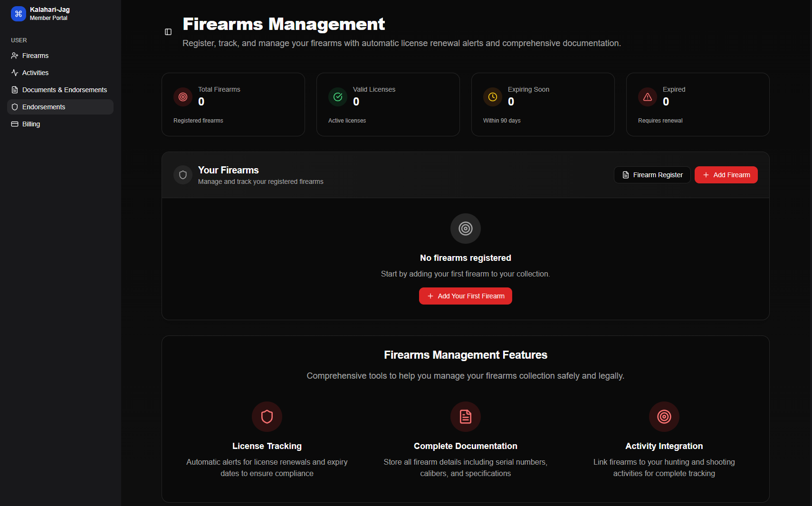This screenshot has height=506, width=812.
Task: Click the Complete Documentation document icon
Action: tap(466, 417)
